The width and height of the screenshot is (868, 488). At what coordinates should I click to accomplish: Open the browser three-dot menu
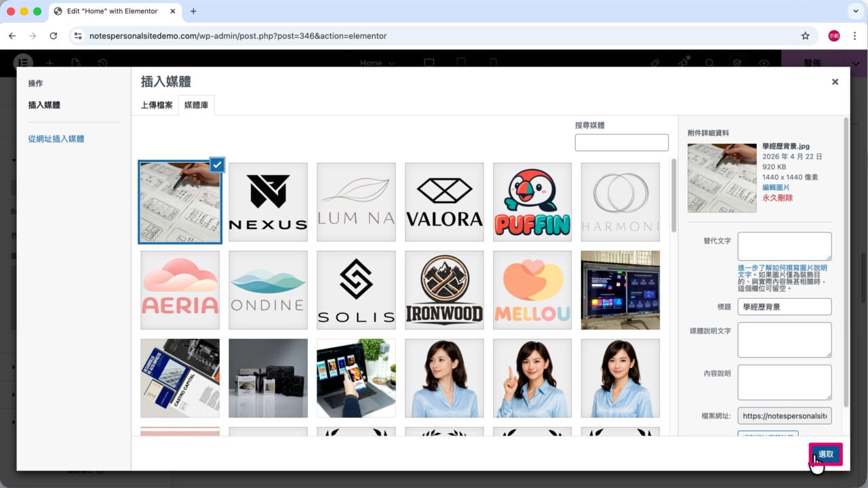coord(855,36)
